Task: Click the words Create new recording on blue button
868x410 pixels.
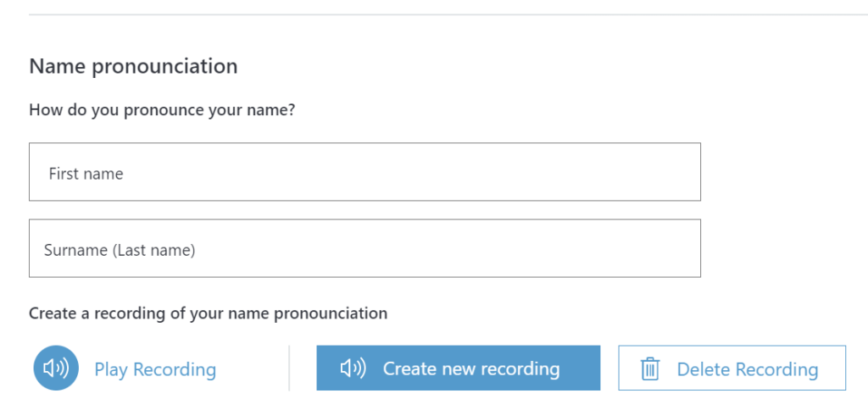Action: (471, 368)
